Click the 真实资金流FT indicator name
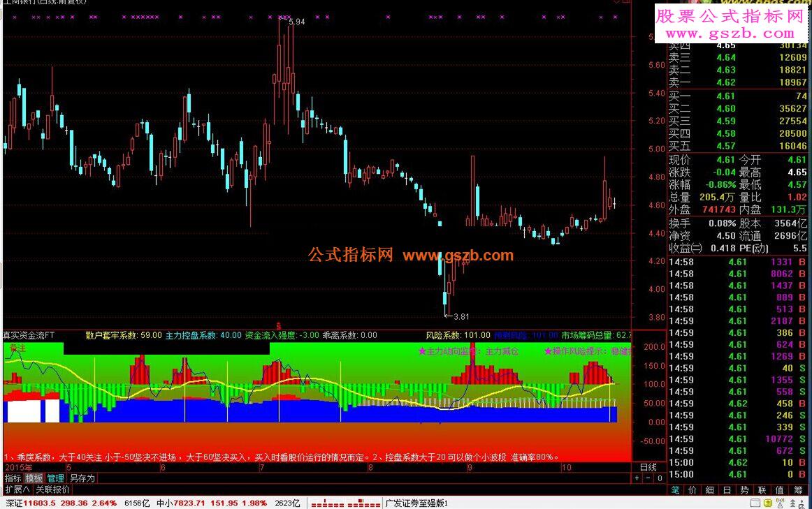Viewport: 812px width, 509px height. coord(29,335)
